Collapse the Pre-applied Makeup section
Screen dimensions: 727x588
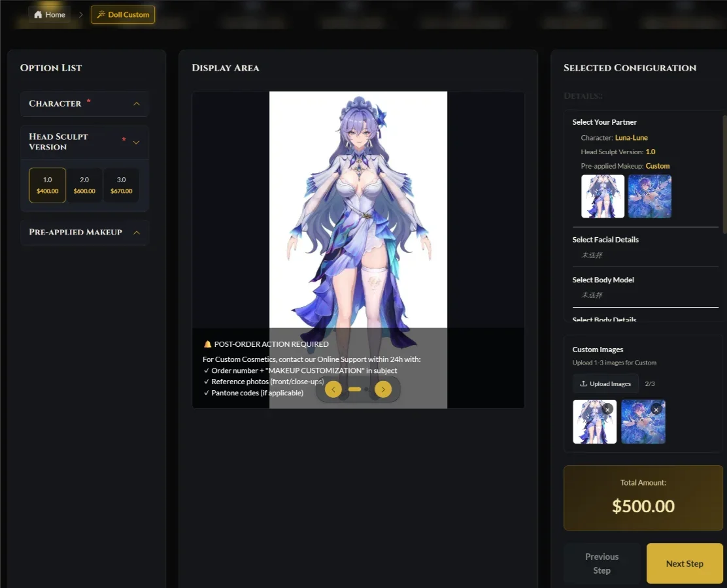click(x=137, y=232)
